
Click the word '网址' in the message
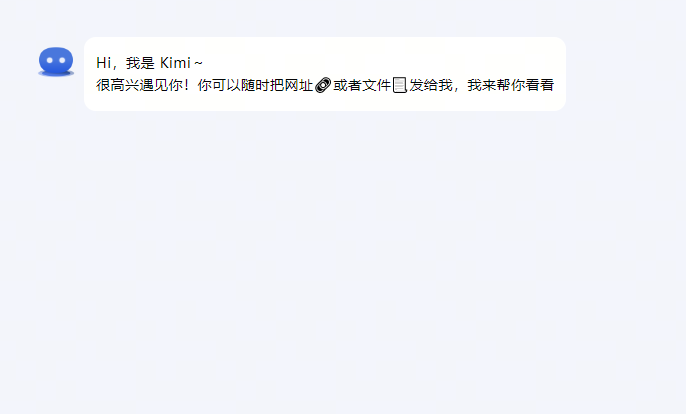click(299, 85)
